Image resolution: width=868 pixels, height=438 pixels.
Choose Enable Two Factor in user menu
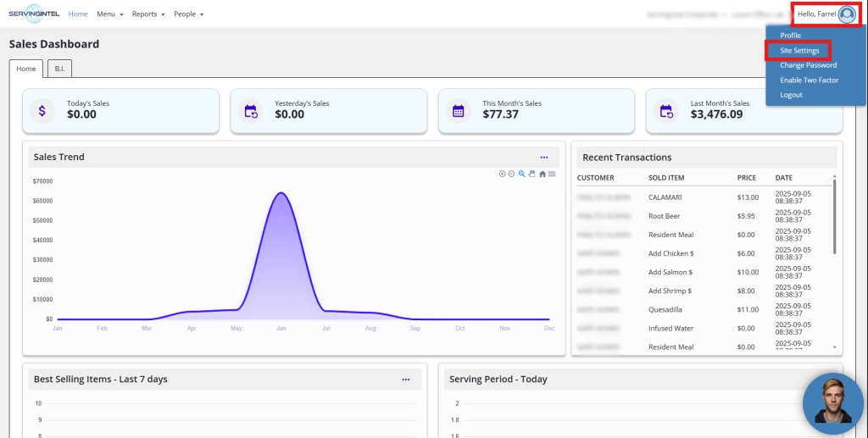coord(809,80)
